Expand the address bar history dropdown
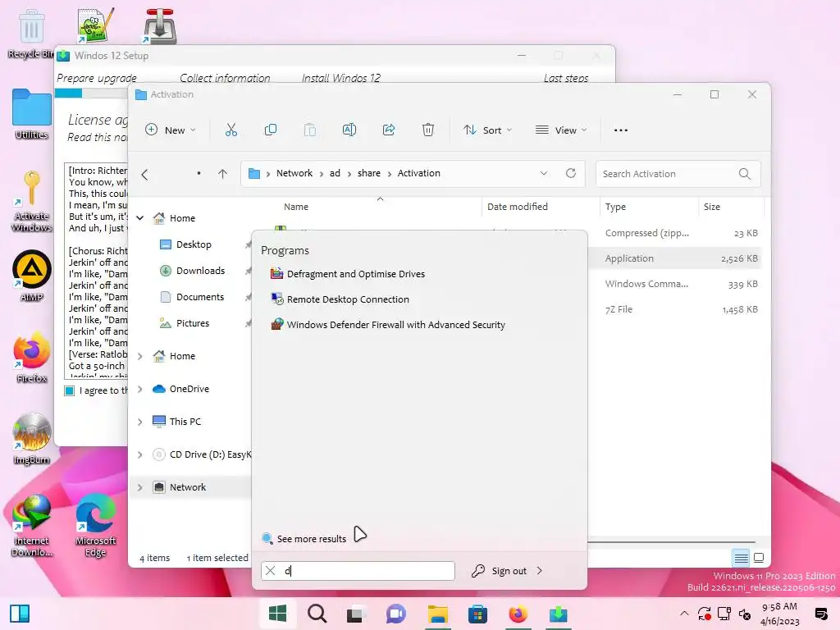The height and width of the screenshot is (630, 840). 544,173
